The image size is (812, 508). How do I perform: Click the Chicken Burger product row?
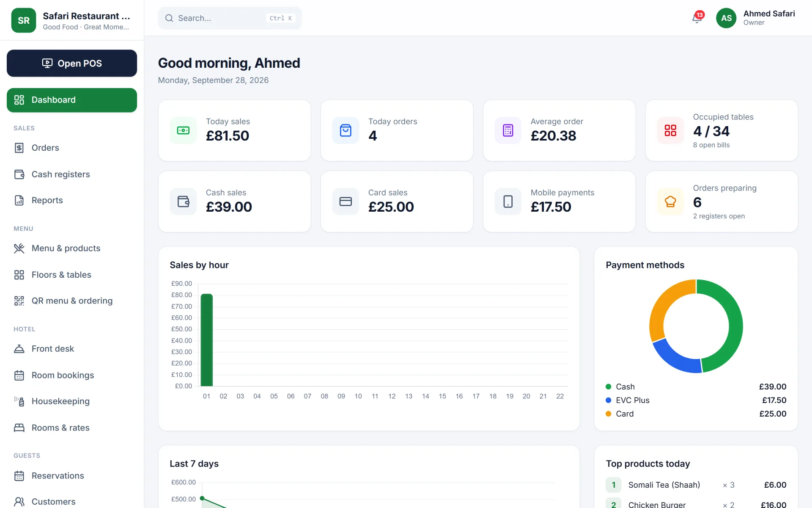[696, 503]
